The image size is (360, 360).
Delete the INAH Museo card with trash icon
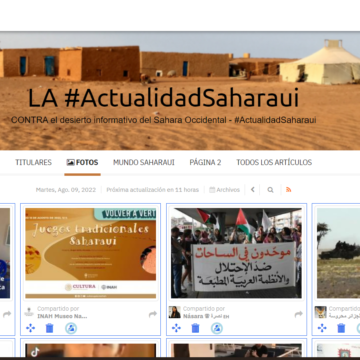click(x=49, y=328)
